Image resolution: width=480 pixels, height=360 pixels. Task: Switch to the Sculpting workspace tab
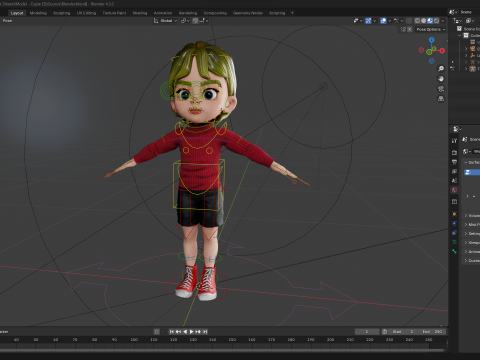click(62, 13)
